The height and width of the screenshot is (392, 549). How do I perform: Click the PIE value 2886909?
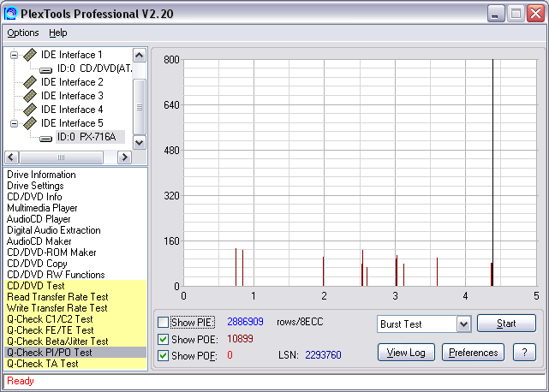coord(245,322)
